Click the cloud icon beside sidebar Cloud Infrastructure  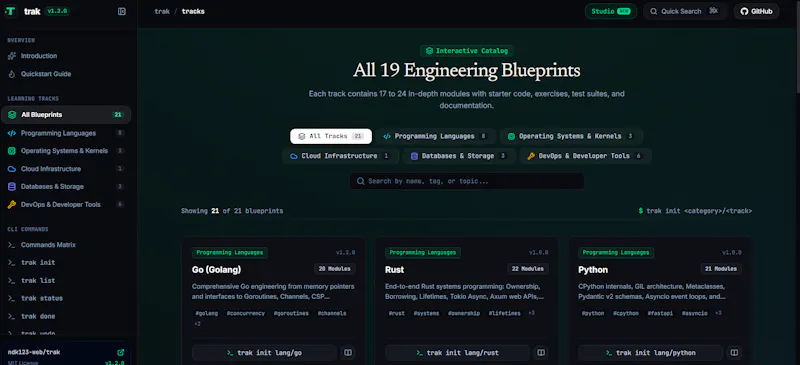[x=12, y=169]
